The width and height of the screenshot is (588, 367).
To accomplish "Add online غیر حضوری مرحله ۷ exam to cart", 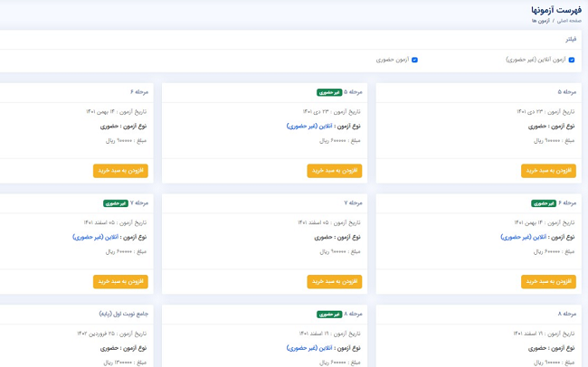I will [120, 281].
